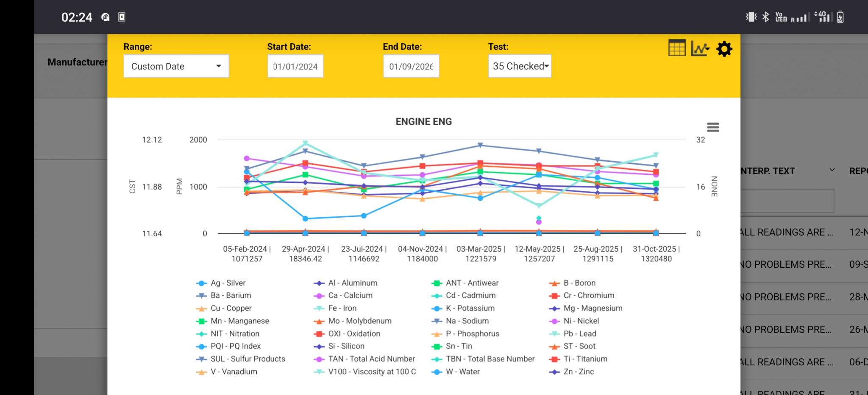Toggle V100 - Viscosity at 100 C series
This screenshot has height=395, width=868.
click(x=372, y=372)
